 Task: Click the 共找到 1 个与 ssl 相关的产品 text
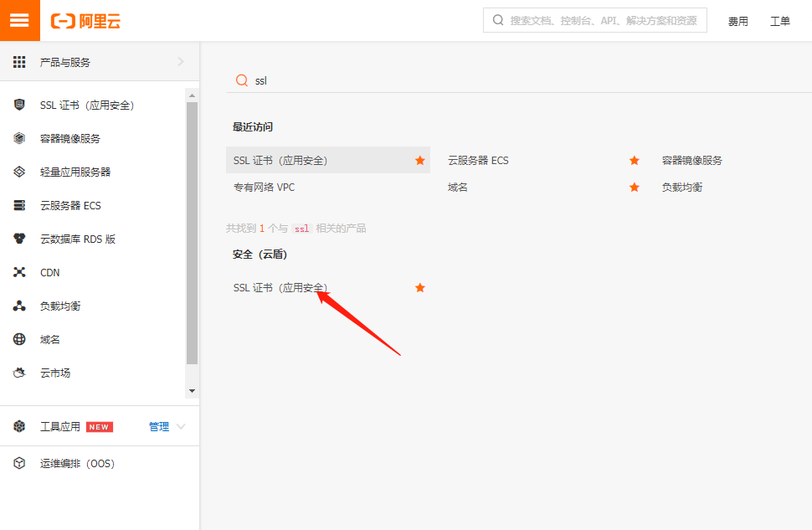tap(296, 229)
